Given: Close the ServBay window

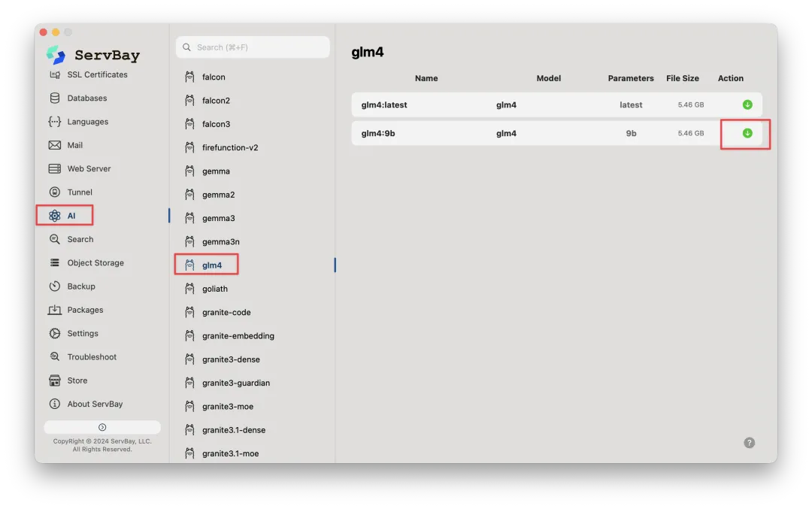Looking at the screenshot, I should click(44, 32).
